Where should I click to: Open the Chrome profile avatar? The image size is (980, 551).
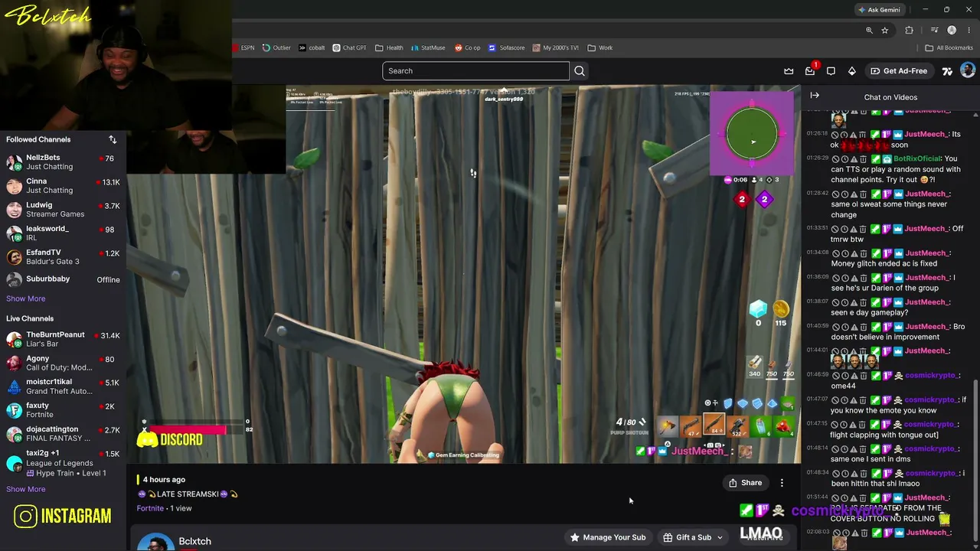tap(952, 30)
